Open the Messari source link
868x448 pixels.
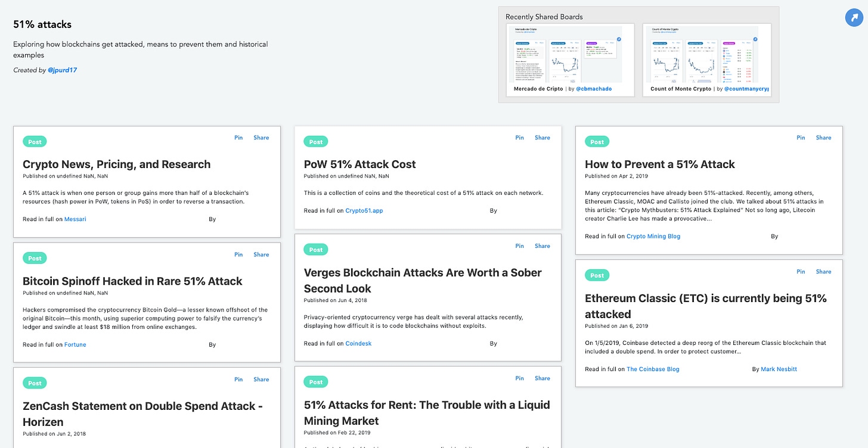75,219
